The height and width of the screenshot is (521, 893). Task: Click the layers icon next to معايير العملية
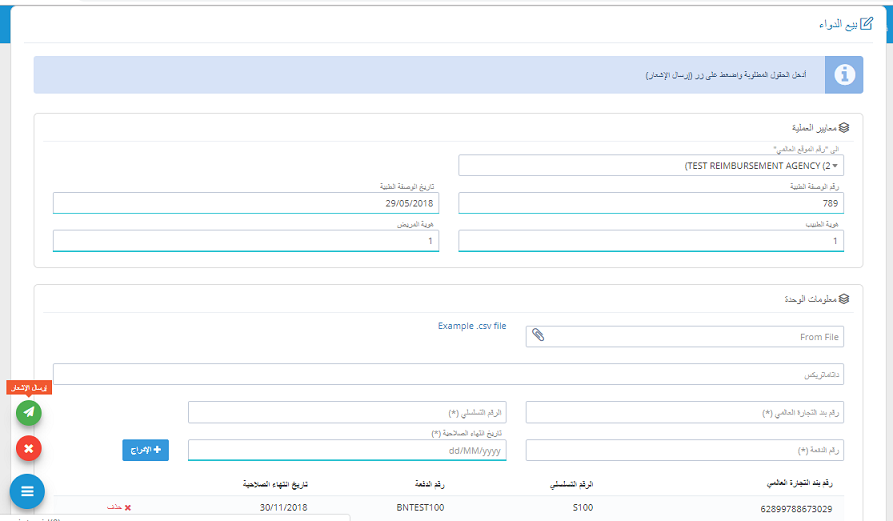pyautogui.click(x=844, y=128)
